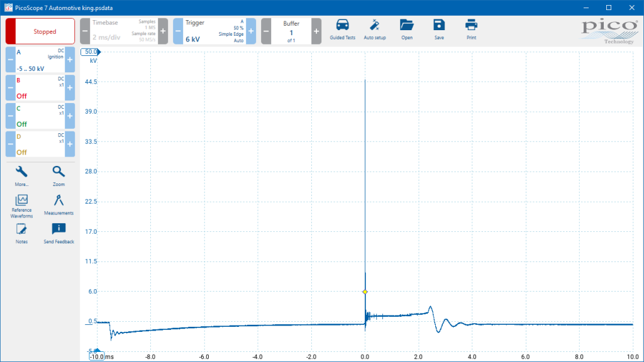Click Send Feedback icon

(58, 234)
